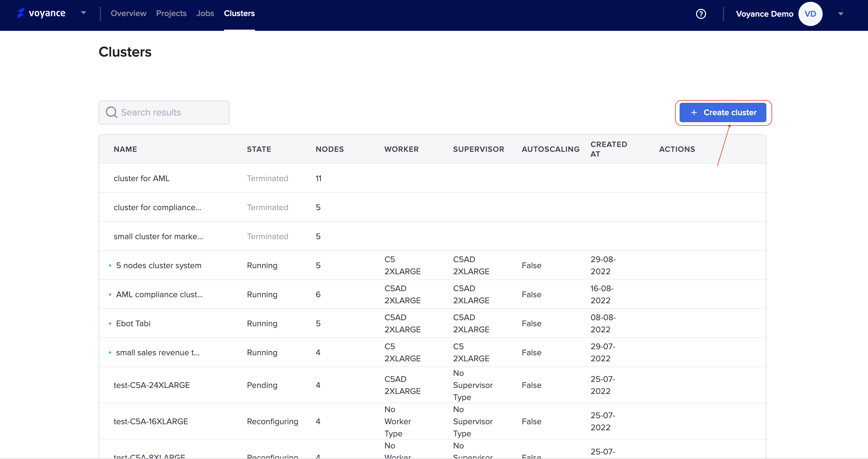
Task: Sort by the NAME column header
Action: coord(125,149)
